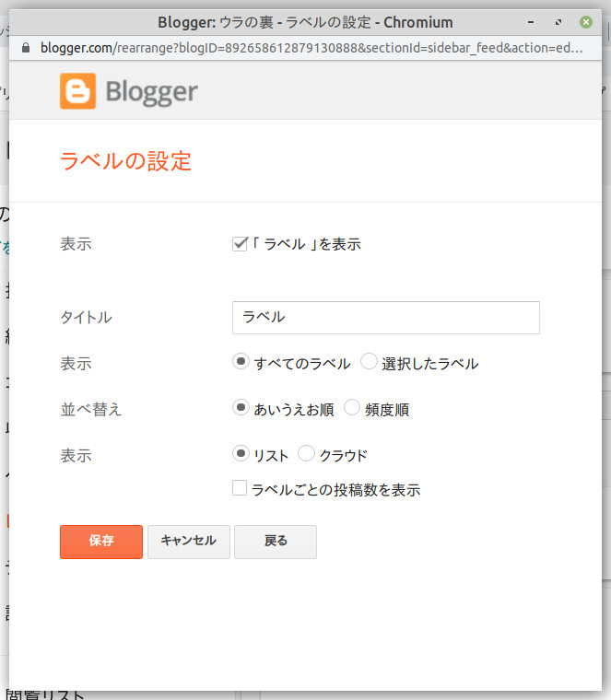The height and width of the screenshot is (700, 611).
Task: Select the すべてのラベル radio button
Action: [x=241, y=361]
